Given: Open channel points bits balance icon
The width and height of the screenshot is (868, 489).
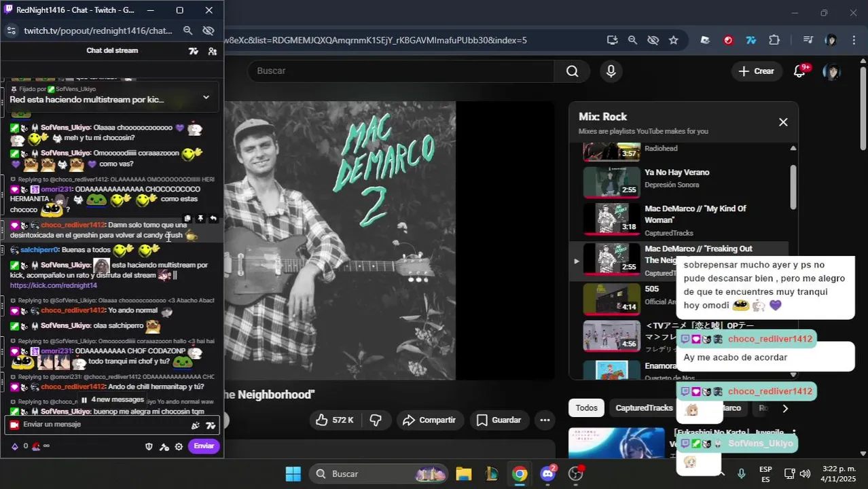Looking at the screenshot, I should click(x=15, y=446).
